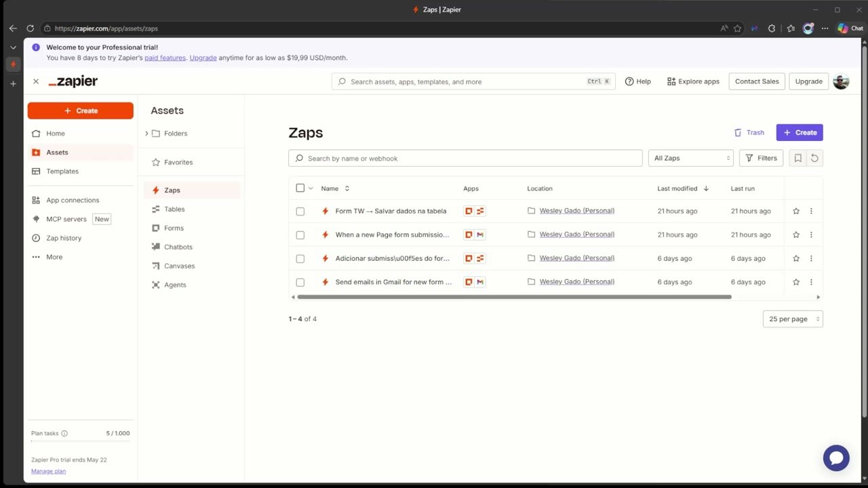
Task: Open the Form TW → Salvar dados Zap
Action: pos(391,211)
